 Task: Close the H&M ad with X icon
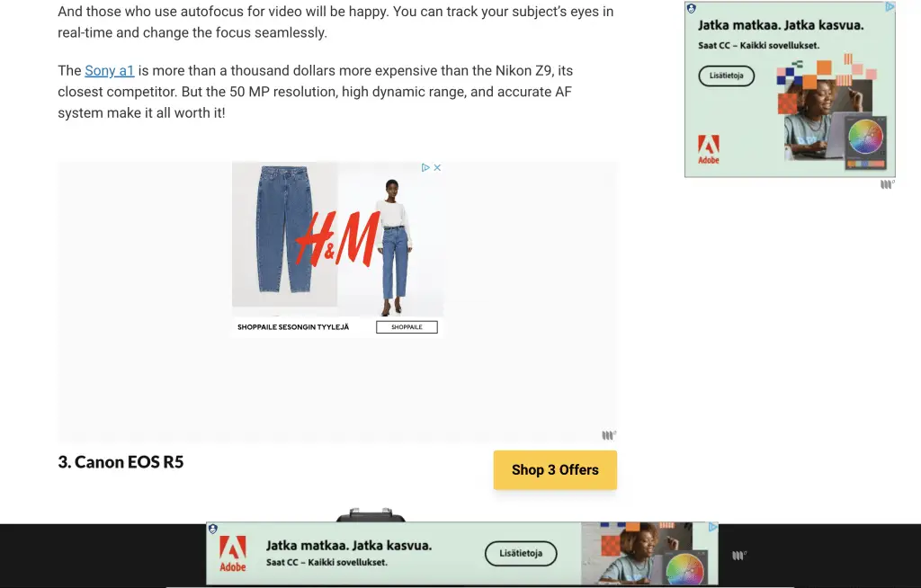(x=437, y=167)
